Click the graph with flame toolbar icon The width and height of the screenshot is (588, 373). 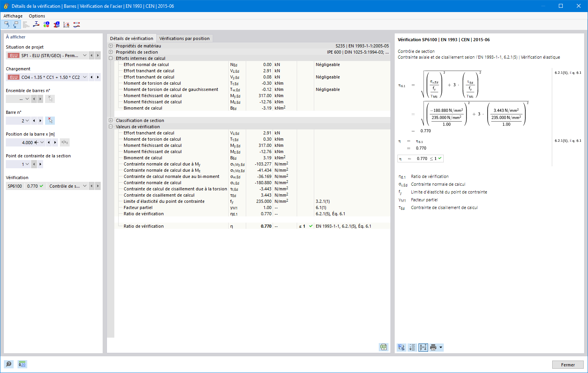(x=66, y=24)
